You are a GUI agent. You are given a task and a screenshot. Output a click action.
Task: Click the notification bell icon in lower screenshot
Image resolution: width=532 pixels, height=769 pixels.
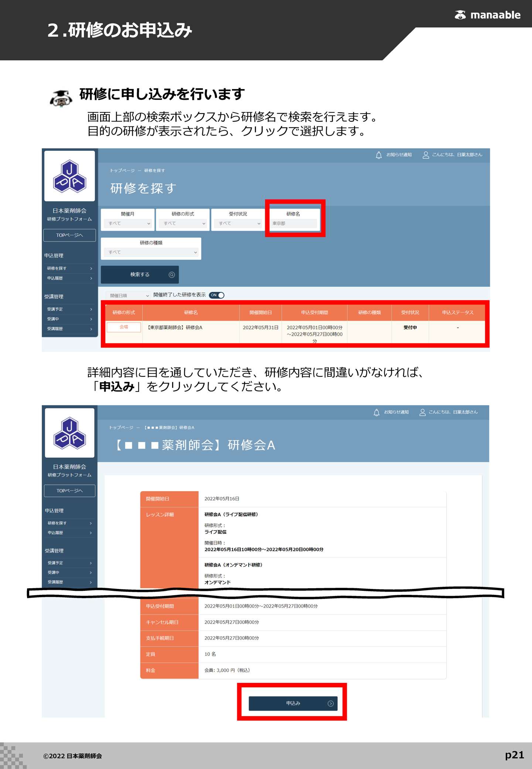click(376, 412)
